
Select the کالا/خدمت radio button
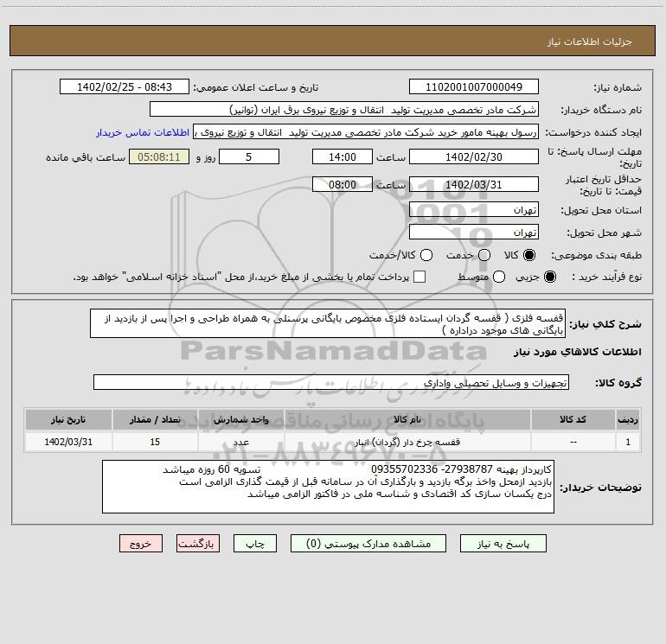(x=426, y=255)
